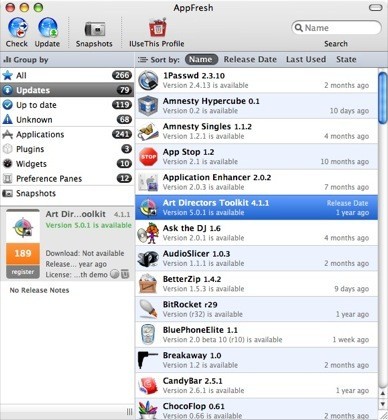This screenshot has height=420, width=388.
Task: Select the Amnesty Singles 1.1.2 row text
Action: [x=207, y=127]
